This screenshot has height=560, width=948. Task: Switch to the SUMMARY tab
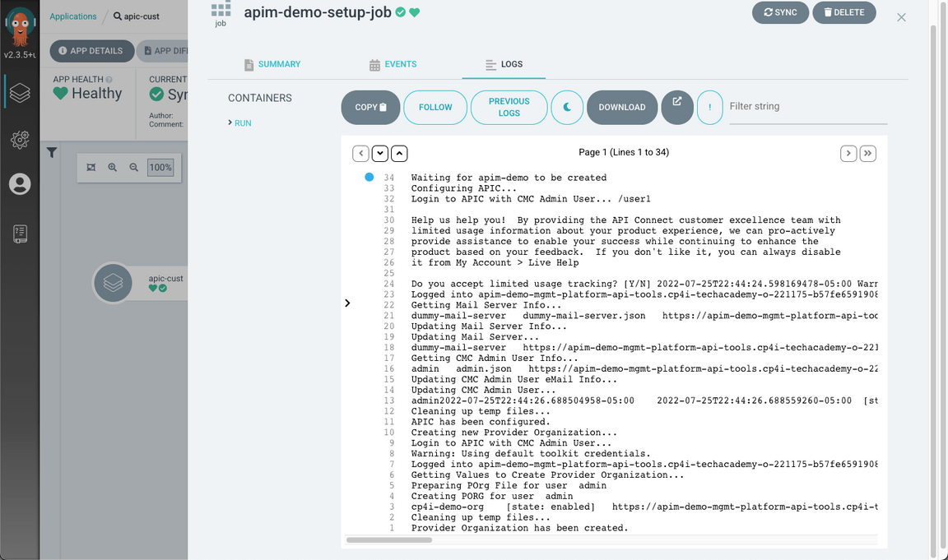pyautogui.click(x=272, y=64)
